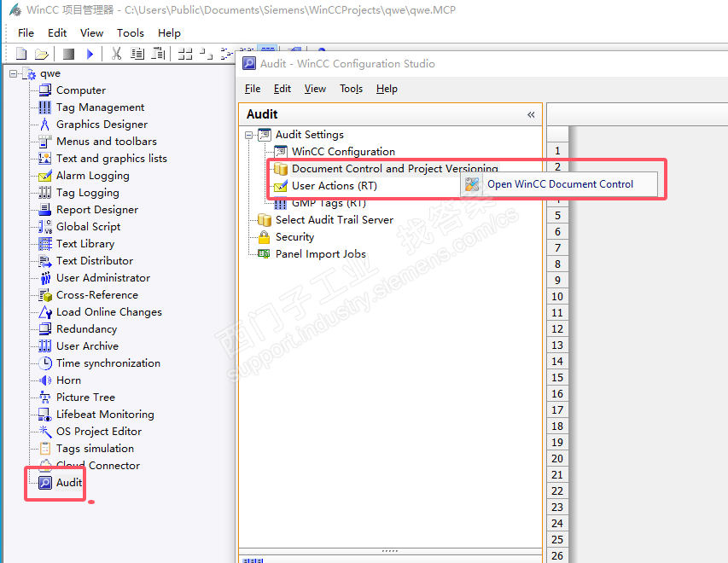Open User Archive editor
Screen dimensions: 728x563
click(x=87, y=346)
